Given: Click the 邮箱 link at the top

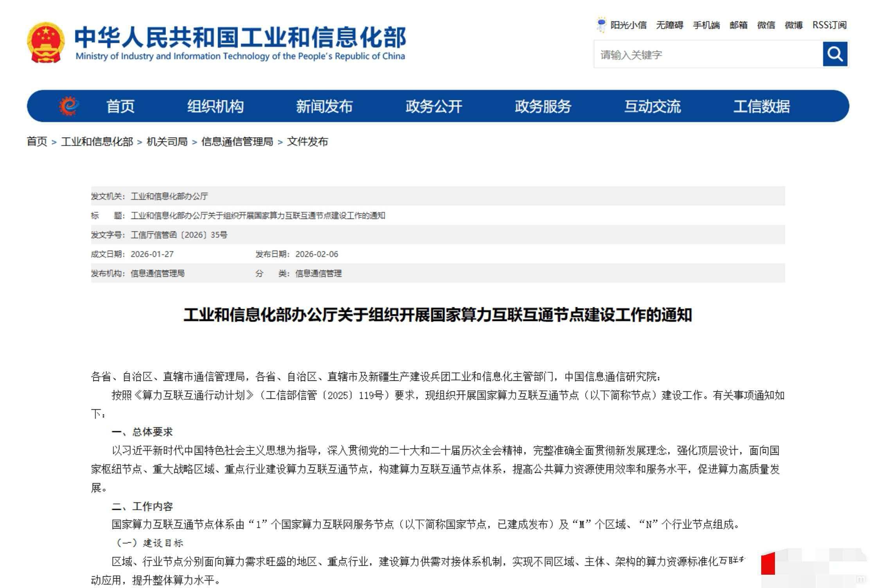Looking at the screenshot, I should (x=738, y=25).
